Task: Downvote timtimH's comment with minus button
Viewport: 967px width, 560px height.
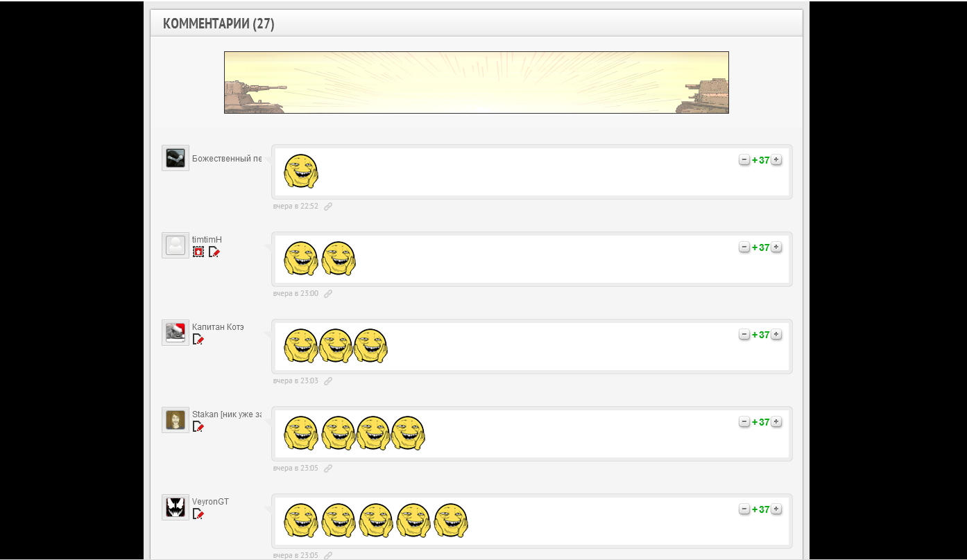Action: (744, 247)
